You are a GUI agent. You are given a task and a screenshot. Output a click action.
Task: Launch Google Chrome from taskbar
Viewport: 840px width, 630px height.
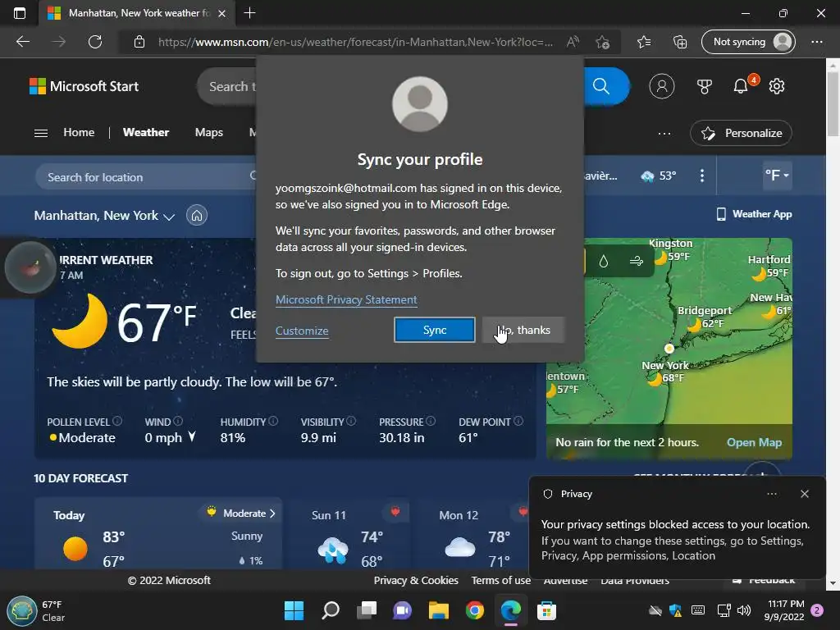pyautogui.click(x=475, y=610)
